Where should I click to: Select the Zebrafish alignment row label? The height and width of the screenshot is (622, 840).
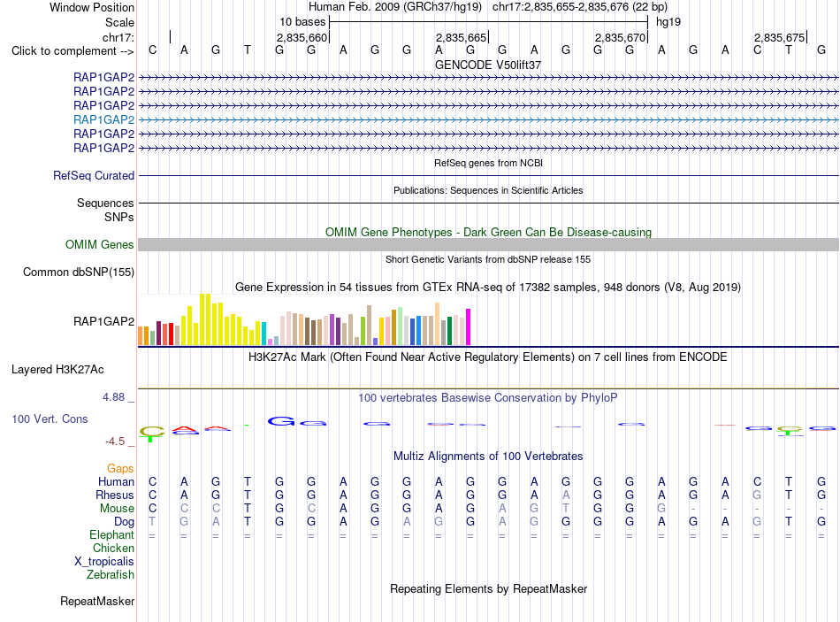[x=111, y=575]
